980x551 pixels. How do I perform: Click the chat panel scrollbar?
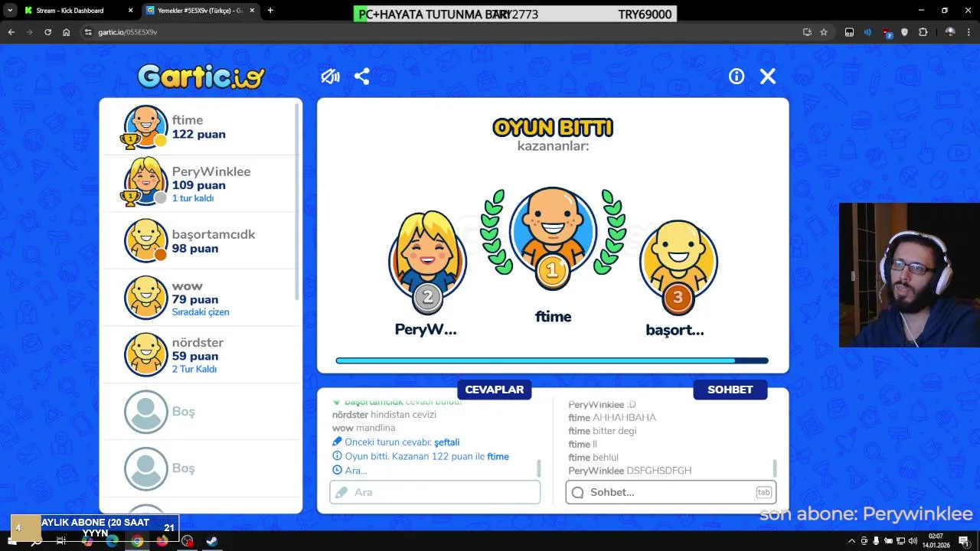click(775, 468)
